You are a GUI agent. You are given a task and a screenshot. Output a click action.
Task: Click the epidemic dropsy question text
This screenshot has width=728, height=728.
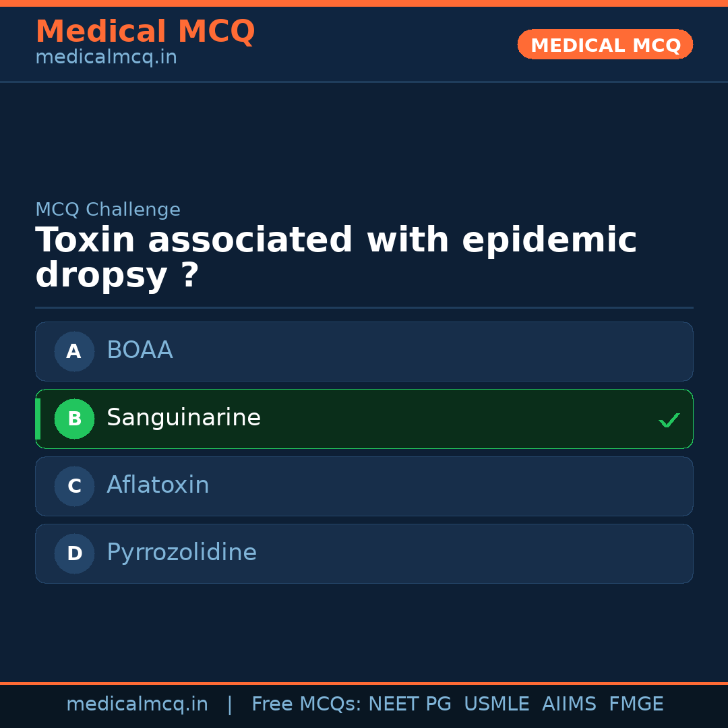click(x=336, y=257)
